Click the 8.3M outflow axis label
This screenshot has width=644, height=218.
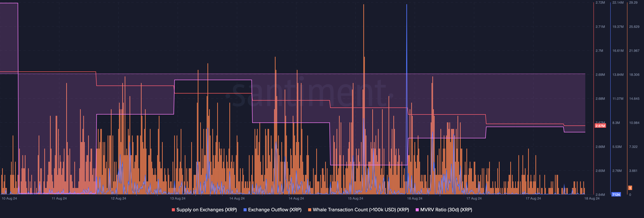[616, 123]
